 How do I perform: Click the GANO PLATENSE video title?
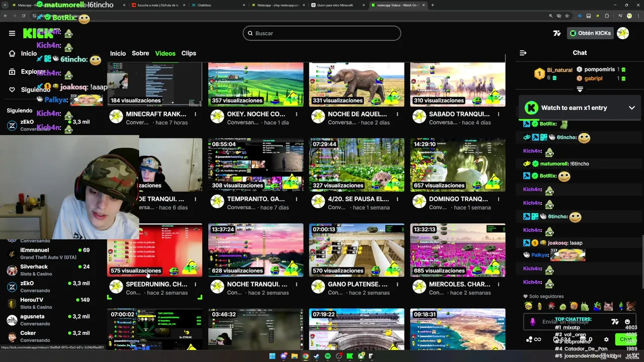pyautogui.click(x=358, y=284)
